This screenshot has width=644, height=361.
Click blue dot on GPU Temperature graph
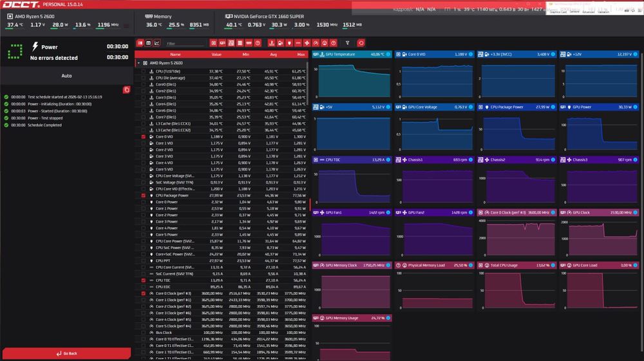coord(388,54)
